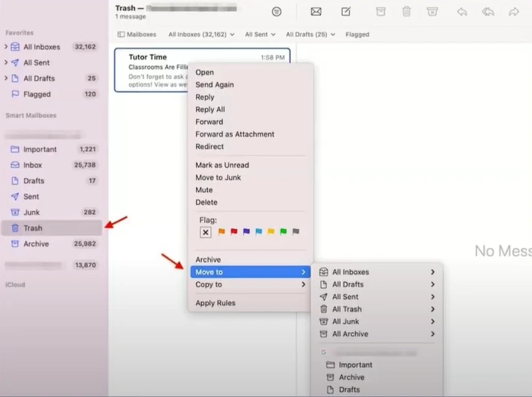This screenshot has height=397, width=532.
Task: Select the Tutor Time message
Action: pos(202,70)
